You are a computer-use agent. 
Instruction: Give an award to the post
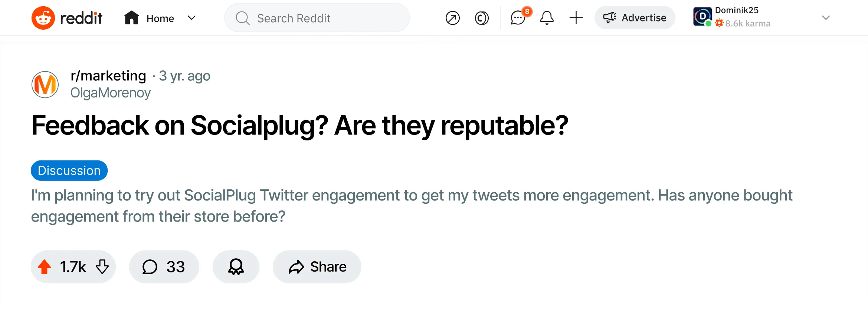coord(236,266)
